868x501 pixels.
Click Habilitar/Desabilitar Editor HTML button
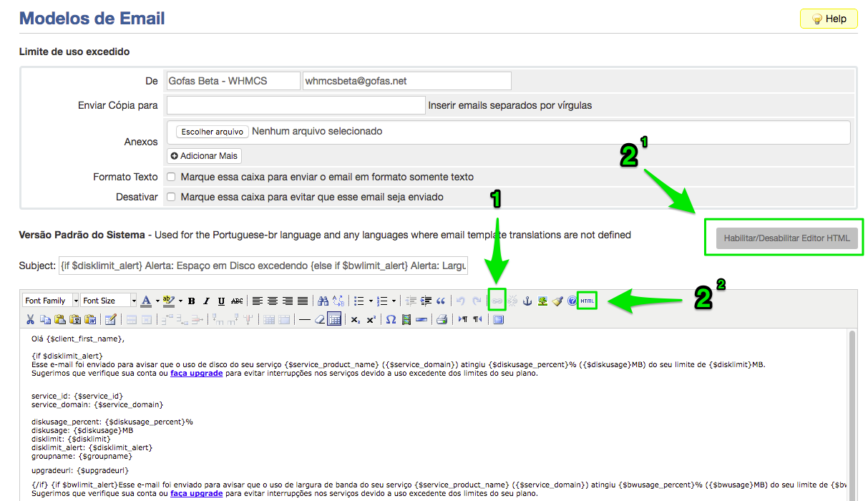(x=786, y=238)
